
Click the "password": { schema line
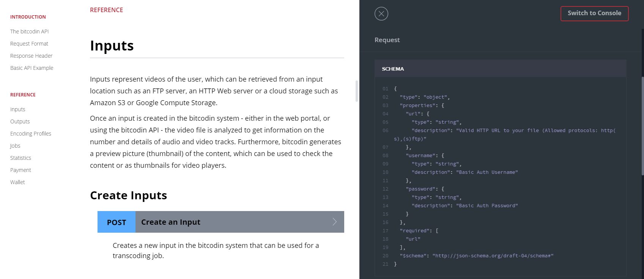tap(425, 189)
